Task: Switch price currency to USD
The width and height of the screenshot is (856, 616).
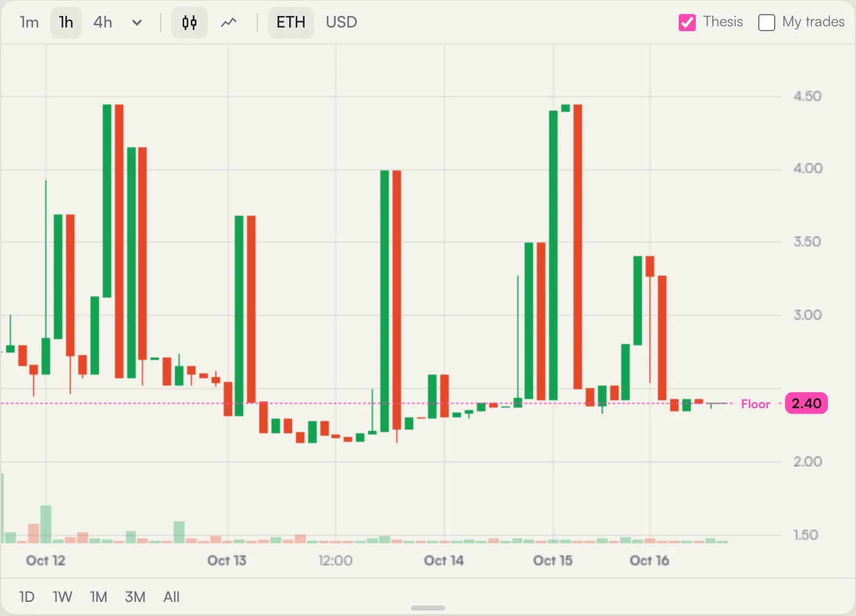Action: pyautogui.click(x=341, y=23)
